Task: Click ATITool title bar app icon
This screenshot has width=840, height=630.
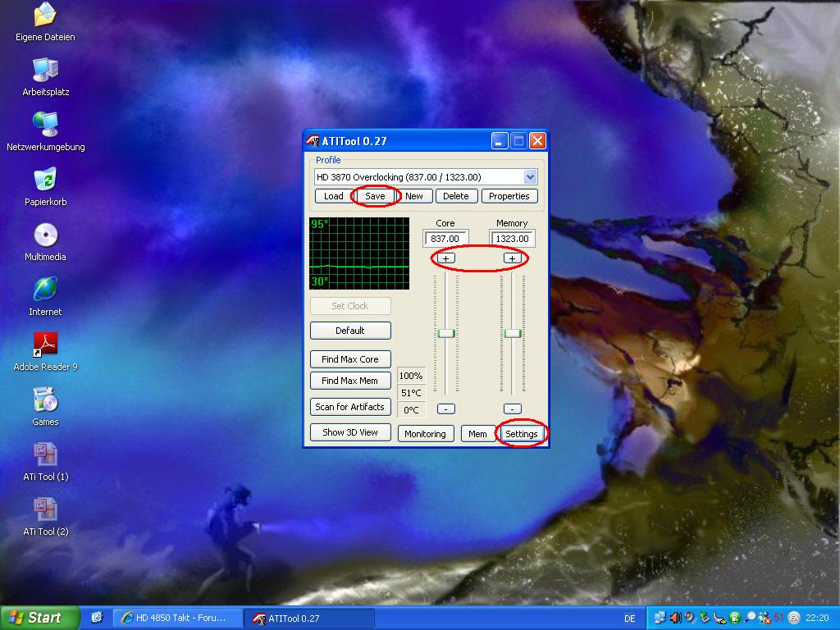Action: [313, 141]
